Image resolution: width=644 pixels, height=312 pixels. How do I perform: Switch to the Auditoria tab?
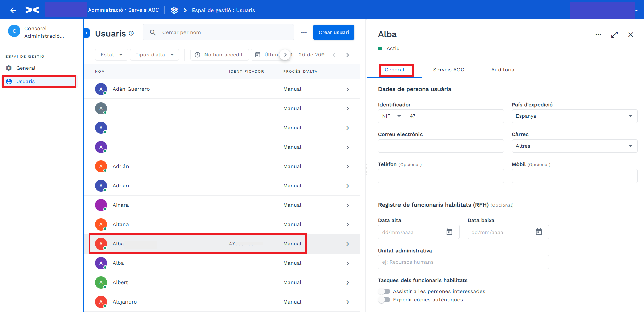(503, 70)
